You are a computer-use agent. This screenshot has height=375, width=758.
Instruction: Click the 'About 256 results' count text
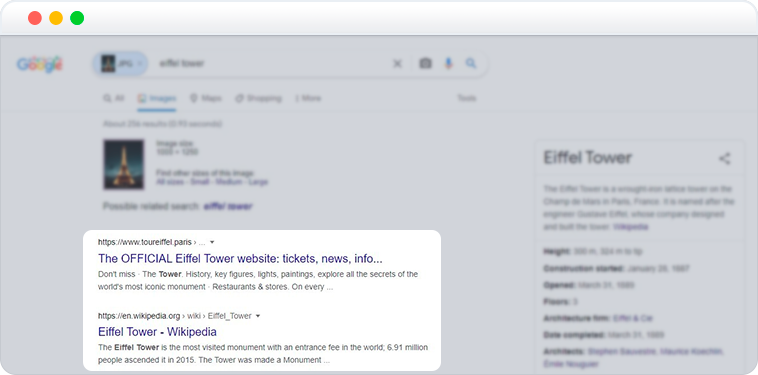pyautogui.click(x=162, y=124)
